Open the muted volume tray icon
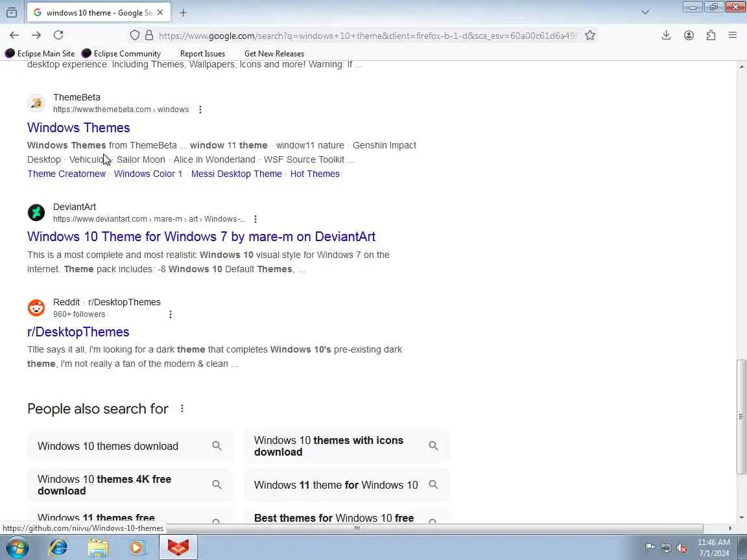Screen dimensions: 747x560 682,548
